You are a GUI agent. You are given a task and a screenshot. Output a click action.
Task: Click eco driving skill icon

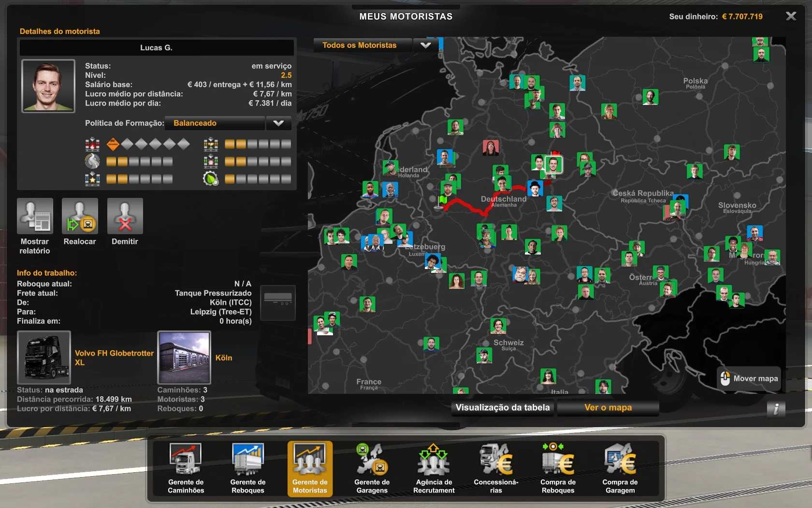tap(211, 179)
